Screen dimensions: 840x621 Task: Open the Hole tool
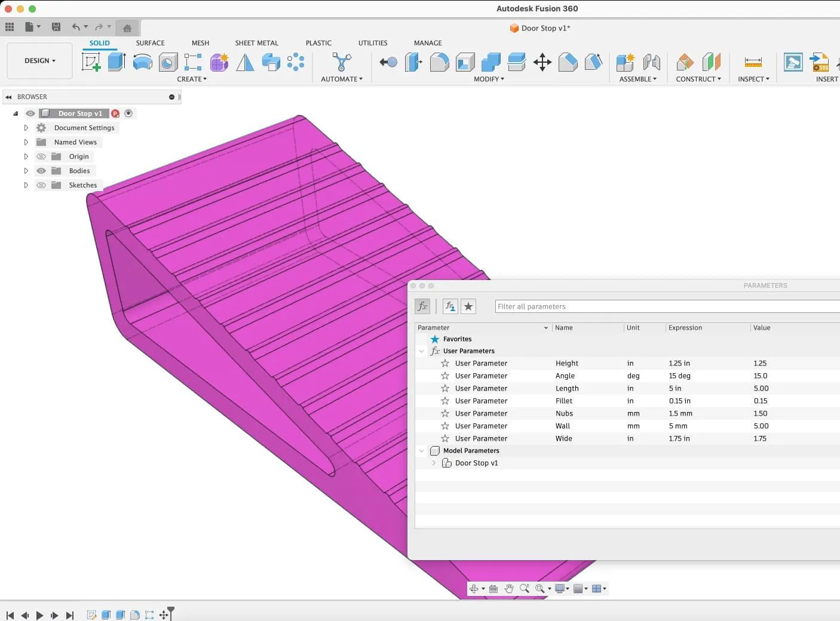168,62
